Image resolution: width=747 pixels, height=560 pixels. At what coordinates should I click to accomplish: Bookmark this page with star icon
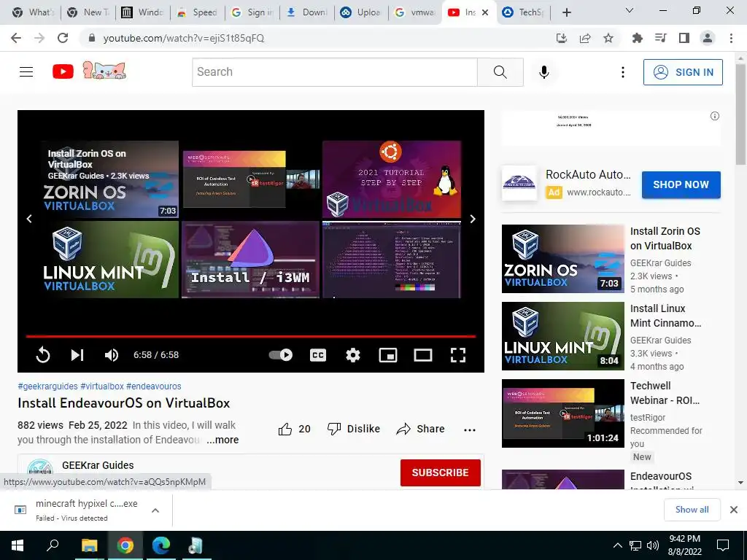tap(608, 38)
